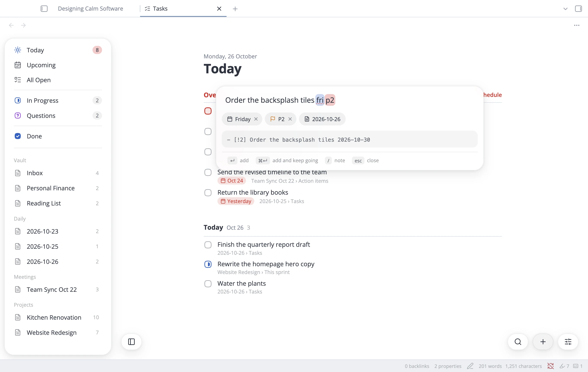The image size is (588, 372).
Task: Open Reading List note
Action: [x=58, y=203]
